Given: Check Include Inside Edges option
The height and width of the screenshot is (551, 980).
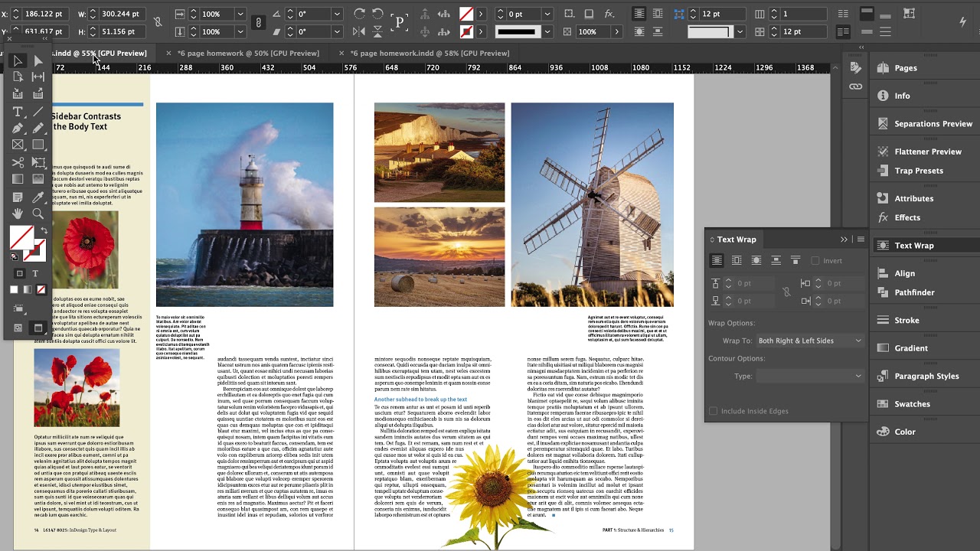Looking at the screenshot, I should (713, 411).
